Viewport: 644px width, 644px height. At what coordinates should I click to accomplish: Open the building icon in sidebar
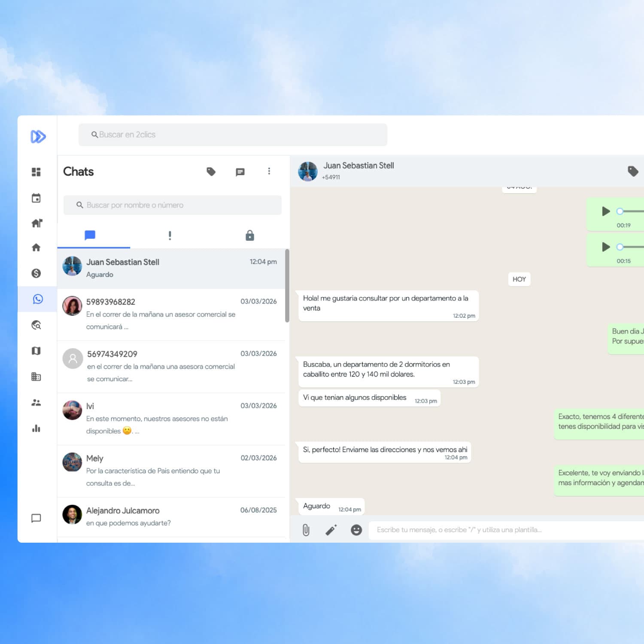coord(36,377)
